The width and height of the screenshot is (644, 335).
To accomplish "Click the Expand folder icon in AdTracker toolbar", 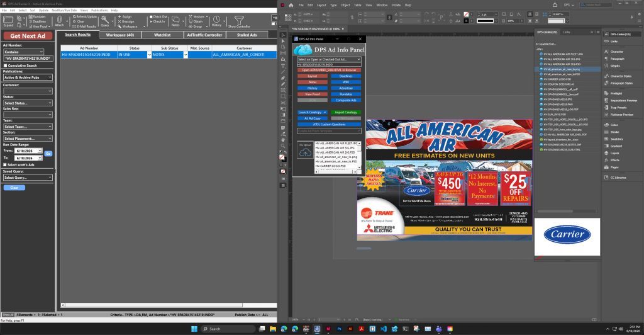I will click(x=8, y=20).
